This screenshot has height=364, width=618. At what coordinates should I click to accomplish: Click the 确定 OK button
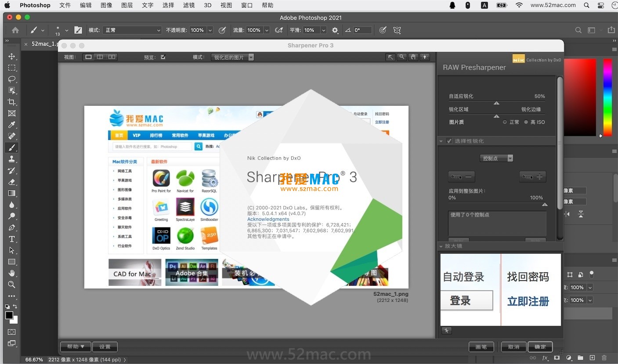(x=540, y=346)
